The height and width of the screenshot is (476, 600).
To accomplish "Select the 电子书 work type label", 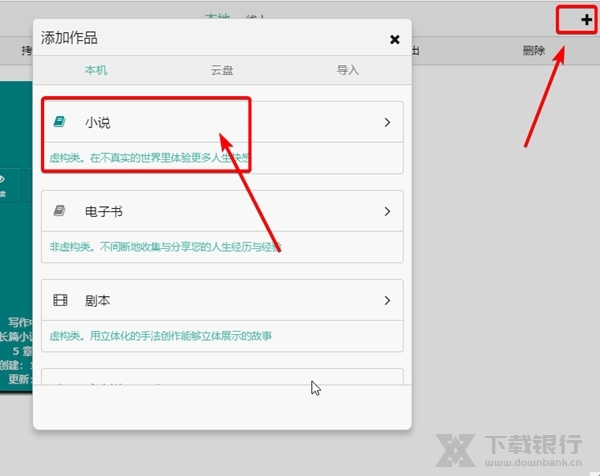I will 104,211.
